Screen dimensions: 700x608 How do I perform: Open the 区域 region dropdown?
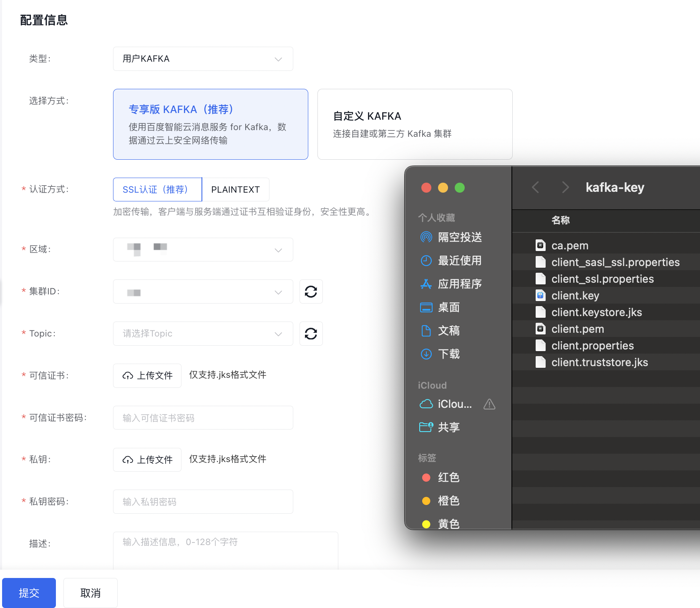203,250
